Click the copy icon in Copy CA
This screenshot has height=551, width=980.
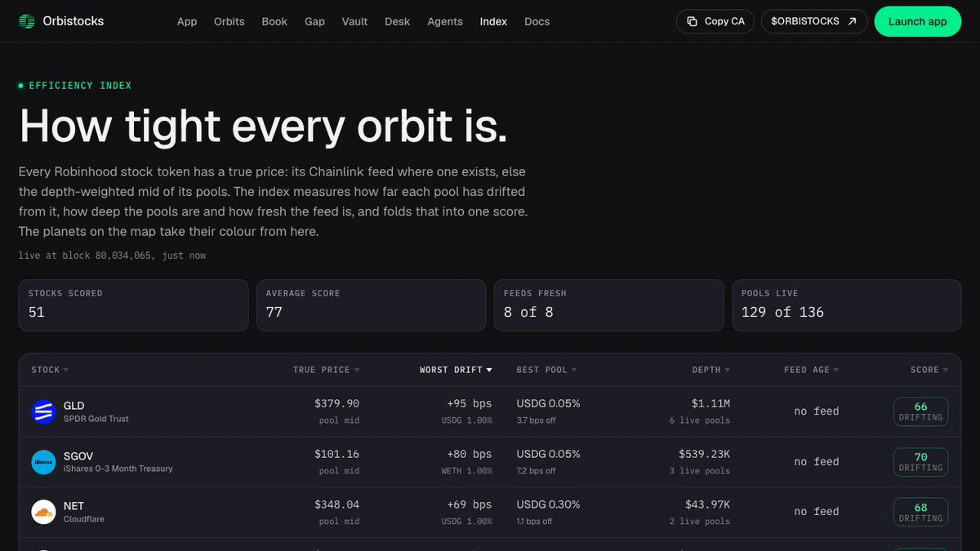(x=692, y=21)
